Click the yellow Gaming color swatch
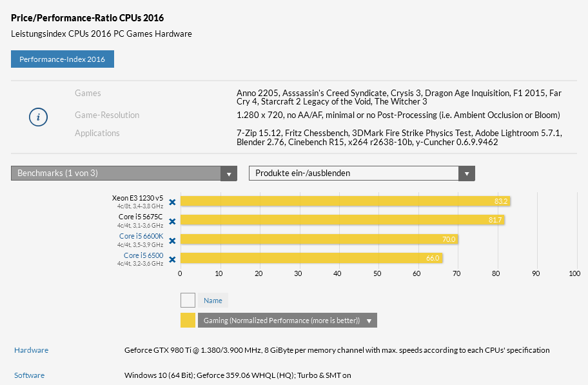 pyautogui.click(x=188, y=321)
